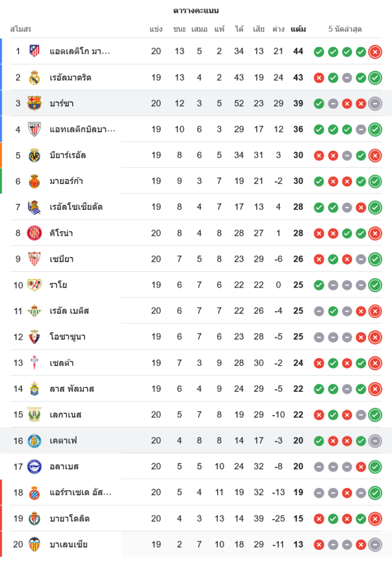The image size is (392, 564).
Task: Open the บาเลนเซีย team name link
Action: click(x=69, y=544)
